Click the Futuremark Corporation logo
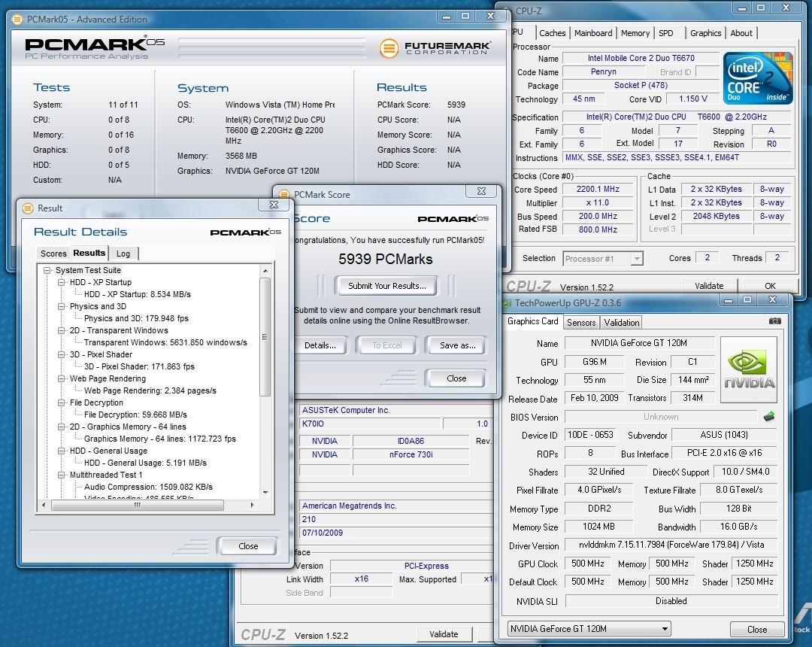The image size is (812, 647). click(x=435, y=48)
